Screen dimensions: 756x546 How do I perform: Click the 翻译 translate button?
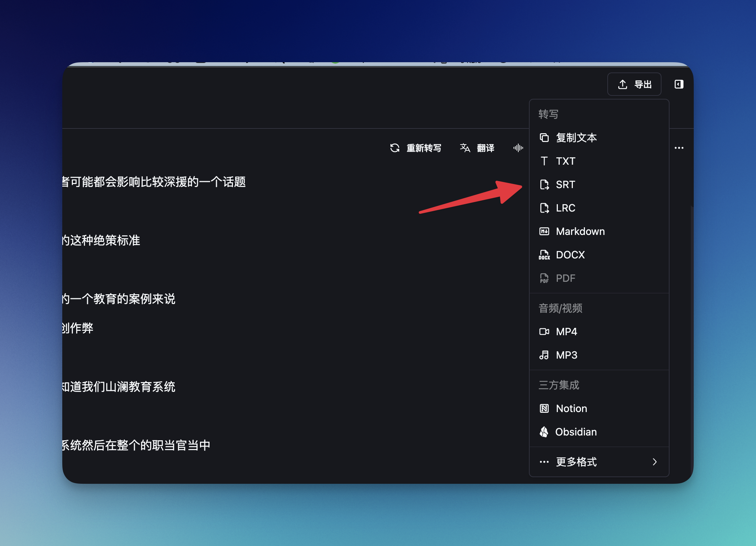point(477,148)
